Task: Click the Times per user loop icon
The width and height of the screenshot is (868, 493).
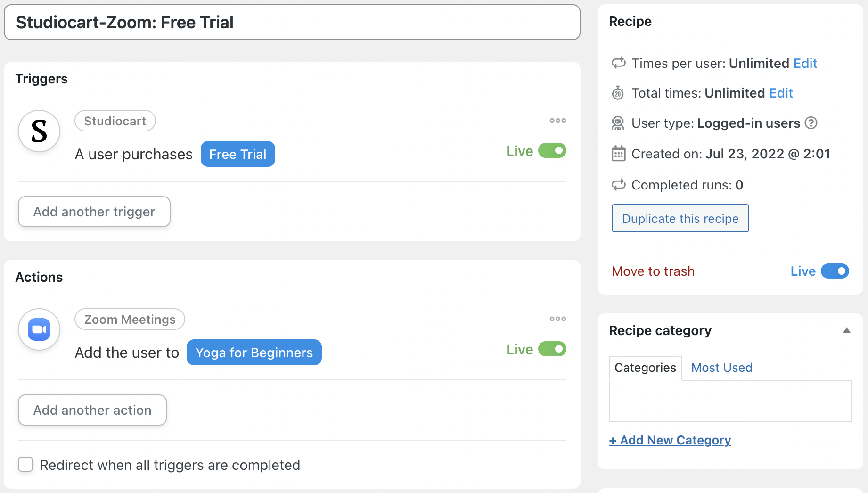Action: pos(618,63)
